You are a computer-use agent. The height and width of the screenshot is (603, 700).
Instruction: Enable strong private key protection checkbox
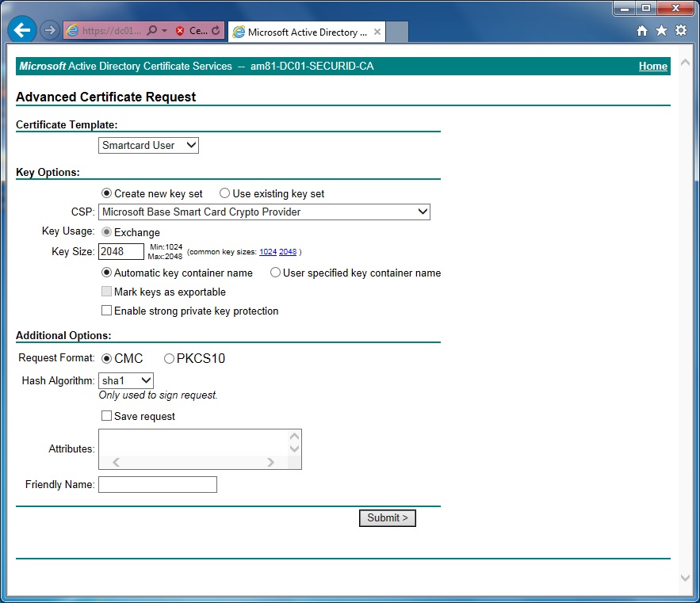106,311
